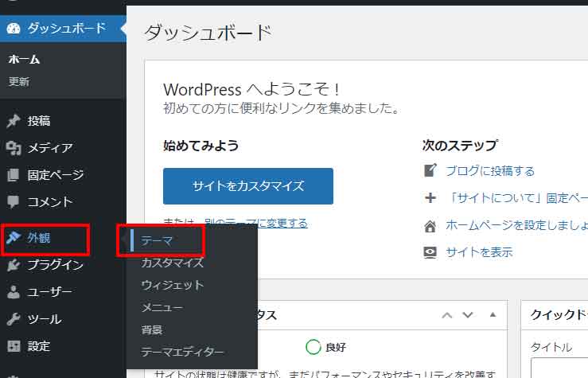Click the speech bubble icon beside コメント
The width and height of the screenshot is (588, 378).
pyautogui.click(x=14, y=202)
